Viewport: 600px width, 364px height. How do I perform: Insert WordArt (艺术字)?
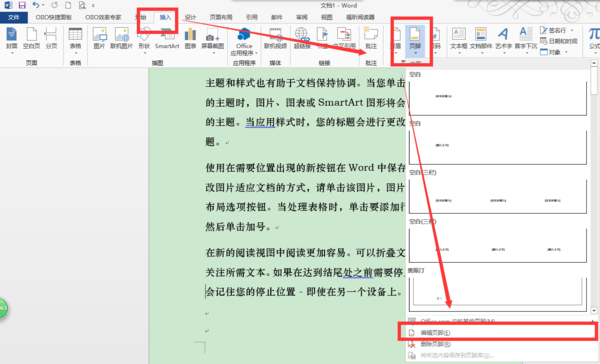504,40
